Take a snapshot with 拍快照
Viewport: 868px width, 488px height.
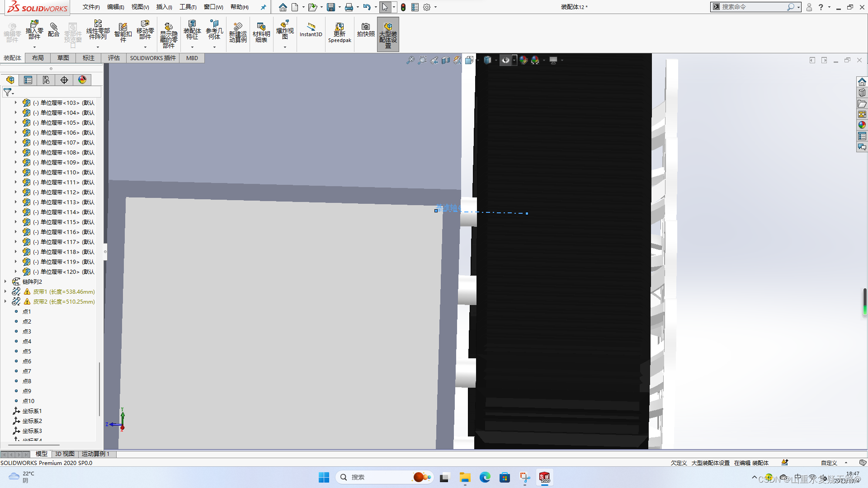366,30
